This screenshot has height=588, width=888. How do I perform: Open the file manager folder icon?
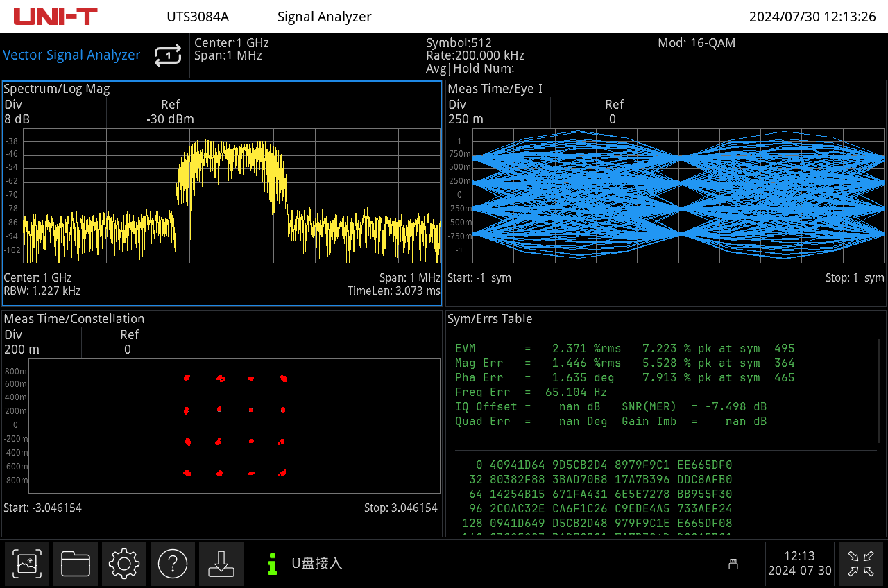coord(76,564)
